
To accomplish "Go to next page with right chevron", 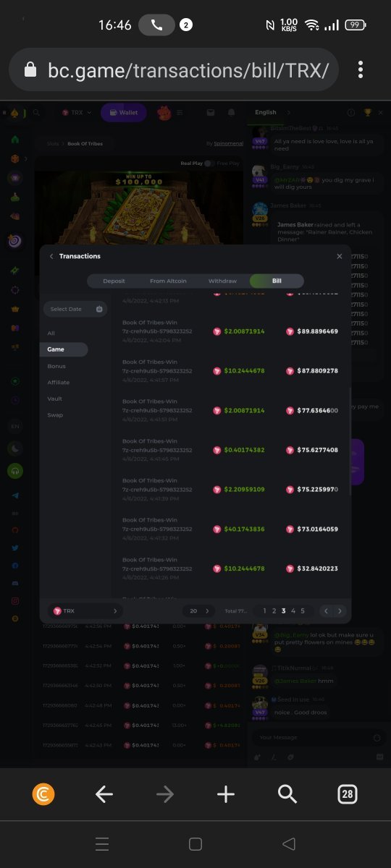I will click(340, 611).
